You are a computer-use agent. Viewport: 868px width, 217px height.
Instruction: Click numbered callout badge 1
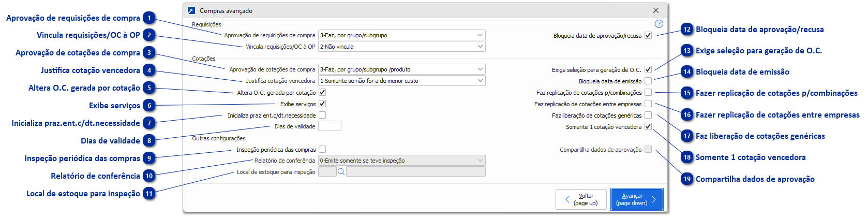149,18
